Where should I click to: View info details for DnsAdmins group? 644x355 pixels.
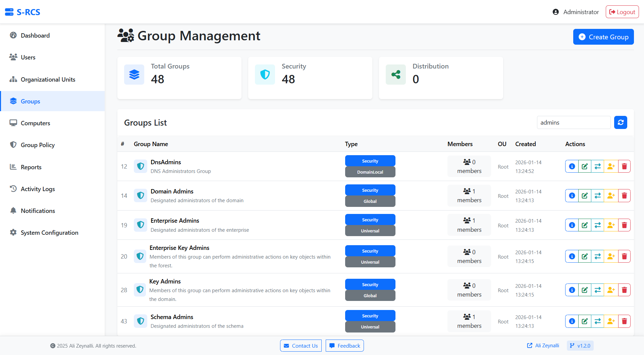click(x=572, y=166)
